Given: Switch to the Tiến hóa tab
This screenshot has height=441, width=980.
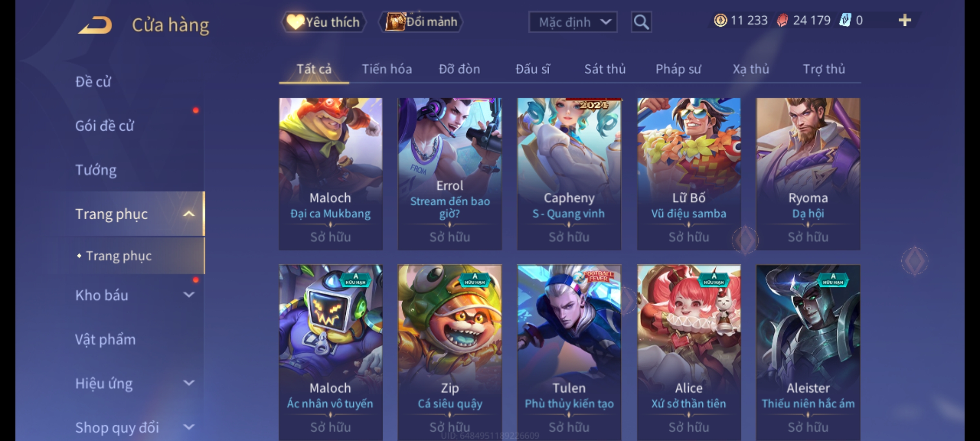Looking at the screenshot, I should [387, 69].
